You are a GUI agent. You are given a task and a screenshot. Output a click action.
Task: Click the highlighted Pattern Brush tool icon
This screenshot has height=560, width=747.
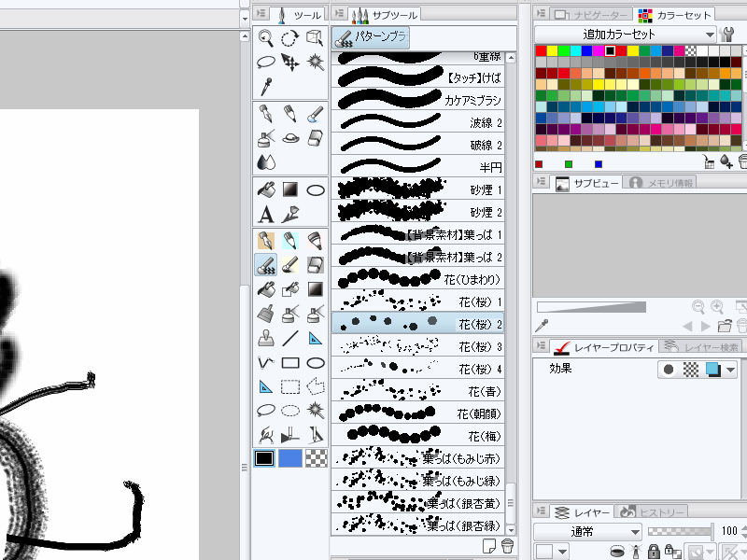tap(265, 265)
